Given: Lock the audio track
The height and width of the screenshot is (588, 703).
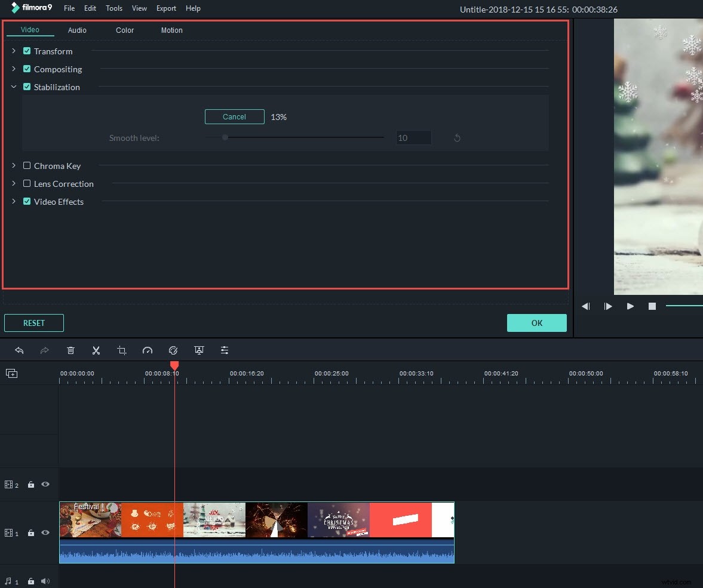Looking at the screenshot, I should point(30,581).
